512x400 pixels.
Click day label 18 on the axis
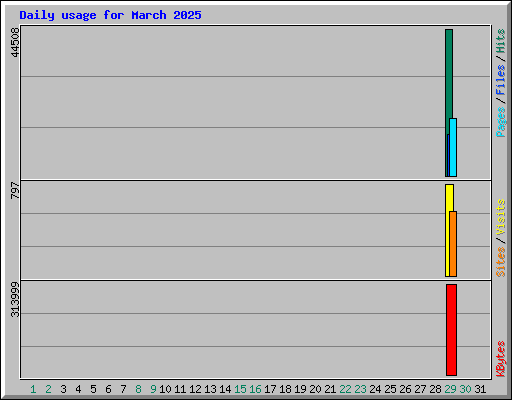point(285,389)
